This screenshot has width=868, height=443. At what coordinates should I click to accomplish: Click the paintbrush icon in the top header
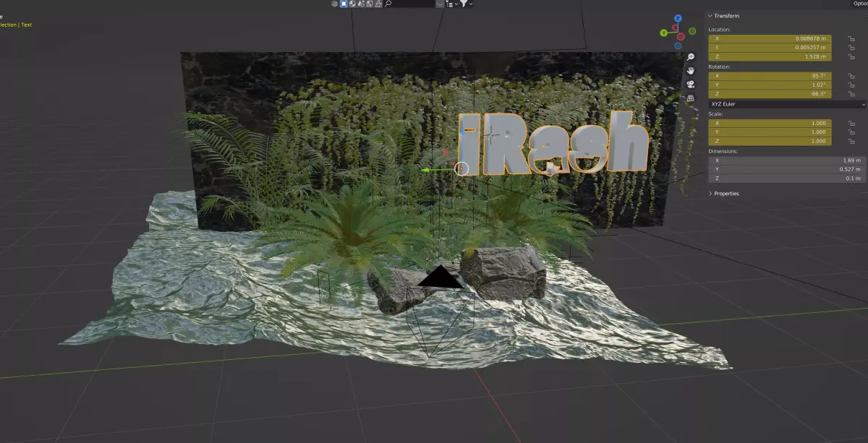pos(378,4)
